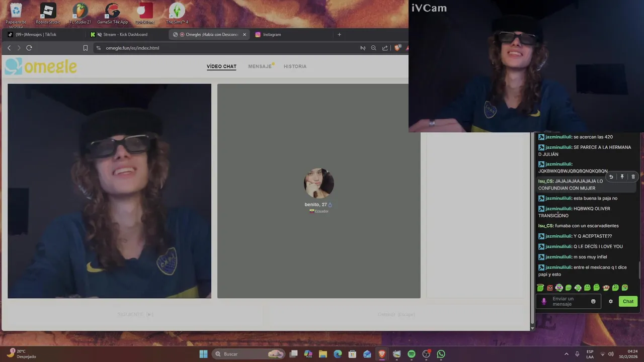Viewport: 644px width, 362px height.
Task: Open the HISTORIA tab
Action: (x=295, y=66)
